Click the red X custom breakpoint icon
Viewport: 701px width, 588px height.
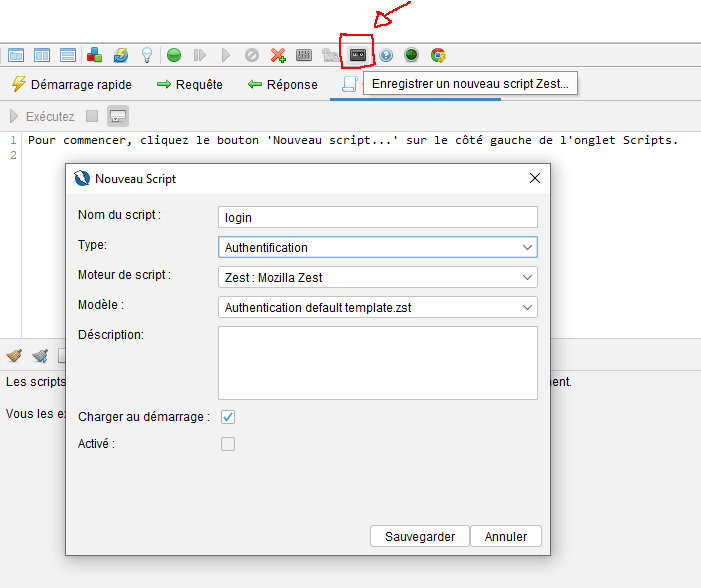pos(278,55)
